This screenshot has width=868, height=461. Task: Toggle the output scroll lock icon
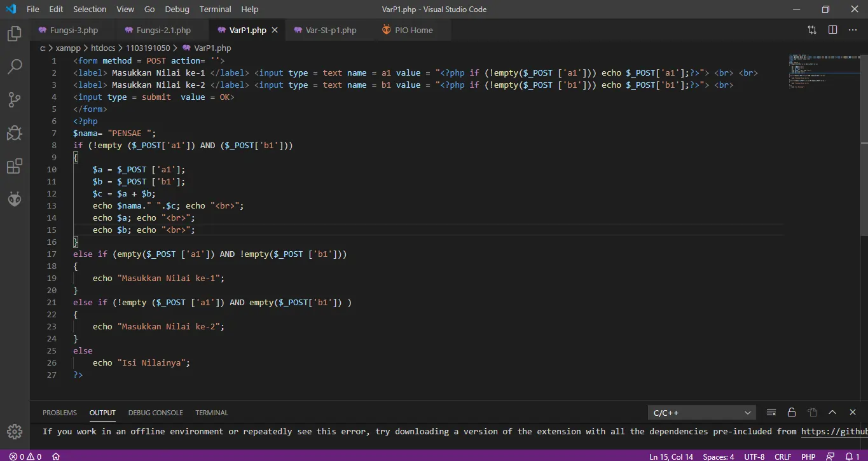[x=792, y=413]
